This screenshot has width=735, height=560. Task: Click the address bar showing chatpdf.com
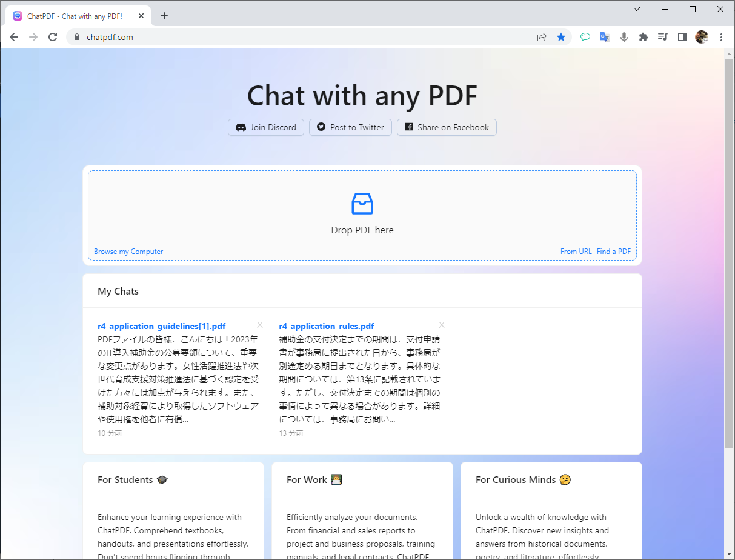coord(303,37)
